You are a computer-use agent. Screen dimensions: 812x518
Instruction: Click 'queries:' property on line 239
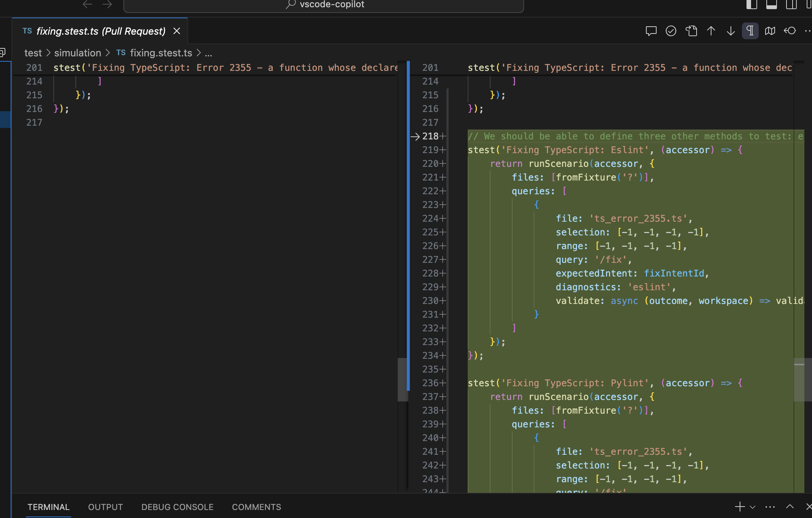click(533, 424)
